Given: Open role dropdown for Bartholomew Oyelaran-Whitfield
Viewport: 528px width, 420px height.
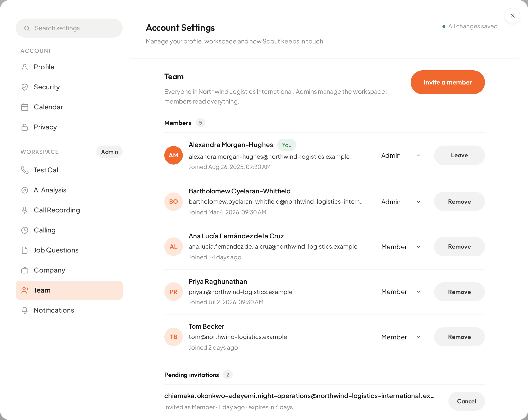Looking at the screenshot, I should [401, 202].
